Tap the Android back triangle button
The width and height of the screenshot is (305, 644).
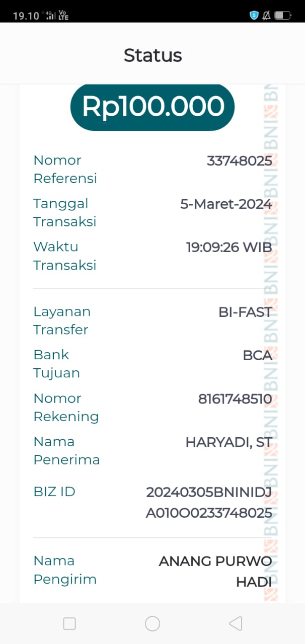tap(235, 623)
